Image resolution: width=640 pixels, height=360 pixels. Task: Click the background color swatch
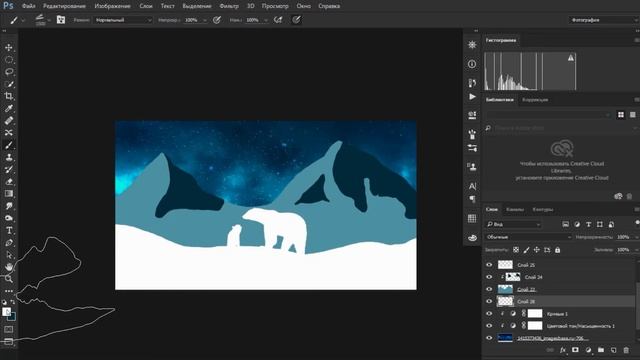pyautogui.click(x=12, y=317)
